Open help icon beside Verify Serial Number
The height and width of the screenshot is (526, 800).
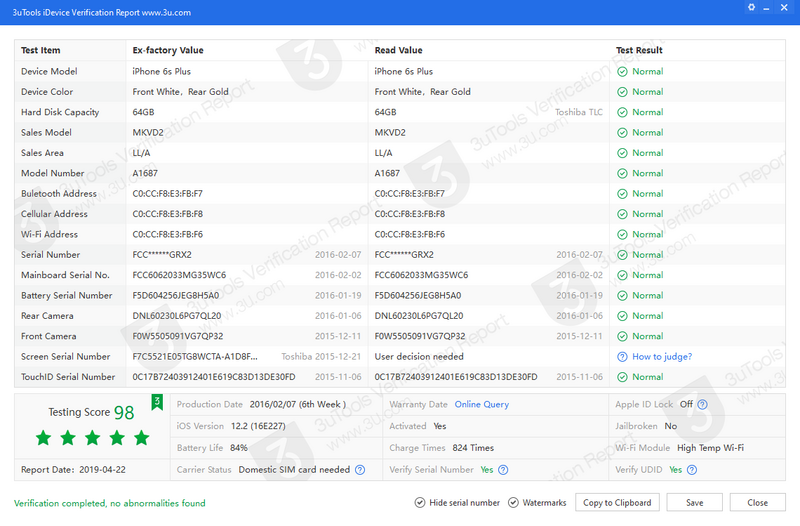[x=503, y=470]
